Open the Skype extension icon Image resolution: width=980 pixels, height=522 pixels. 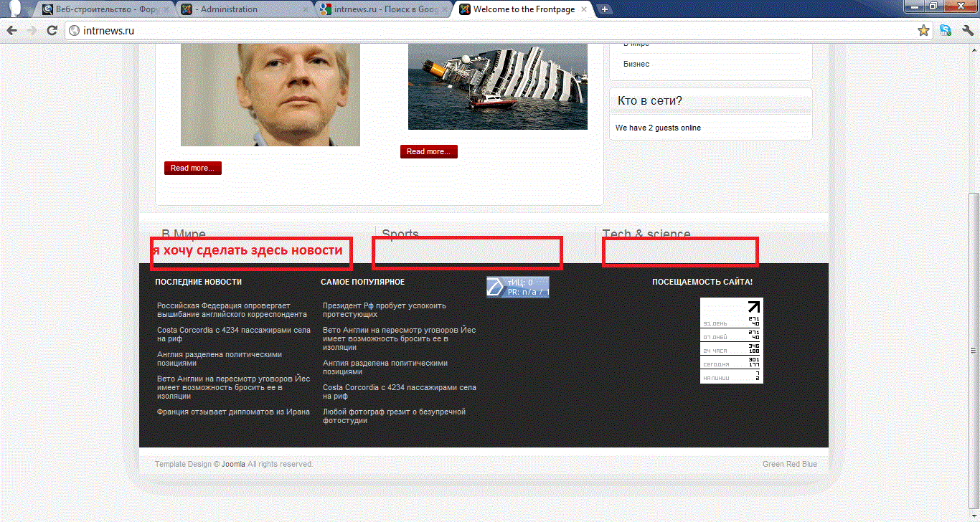tap(946, 31)
